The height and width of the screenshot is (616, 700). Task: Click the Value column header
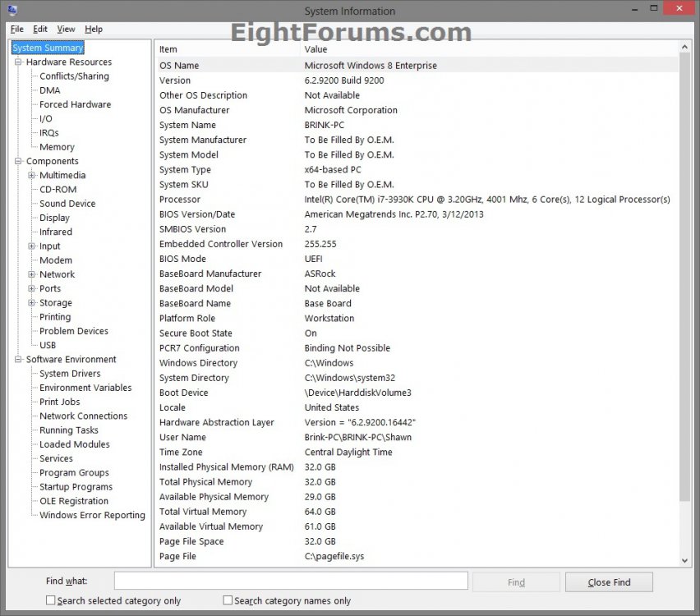click(490, 49)
